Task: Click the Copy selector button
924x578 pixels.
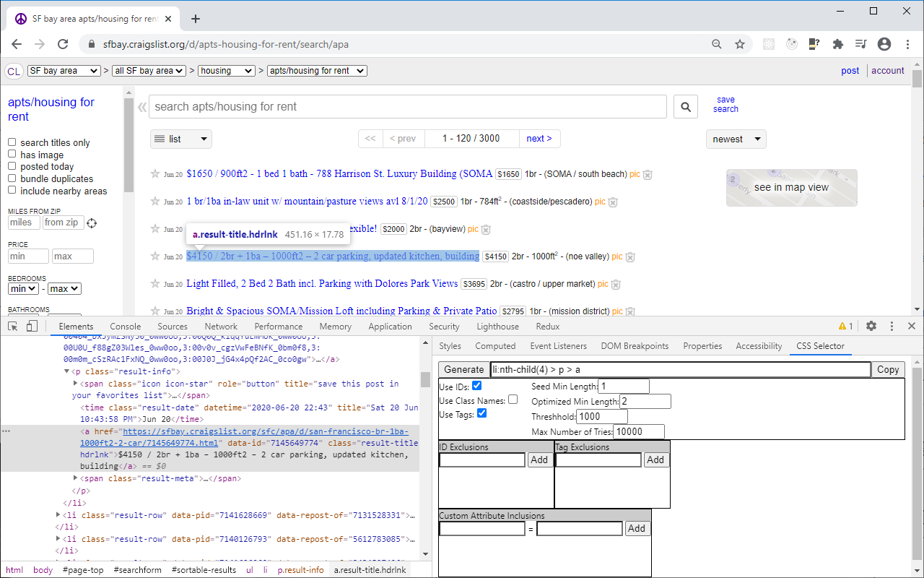Action: point(888,369)
